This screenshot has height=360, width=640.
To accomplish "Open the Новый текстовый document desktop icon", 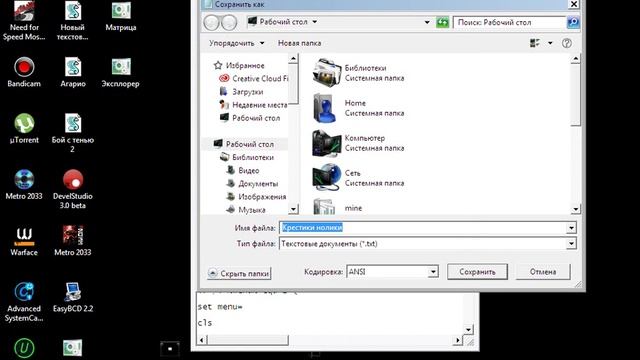I will click(x=73, y=20).
